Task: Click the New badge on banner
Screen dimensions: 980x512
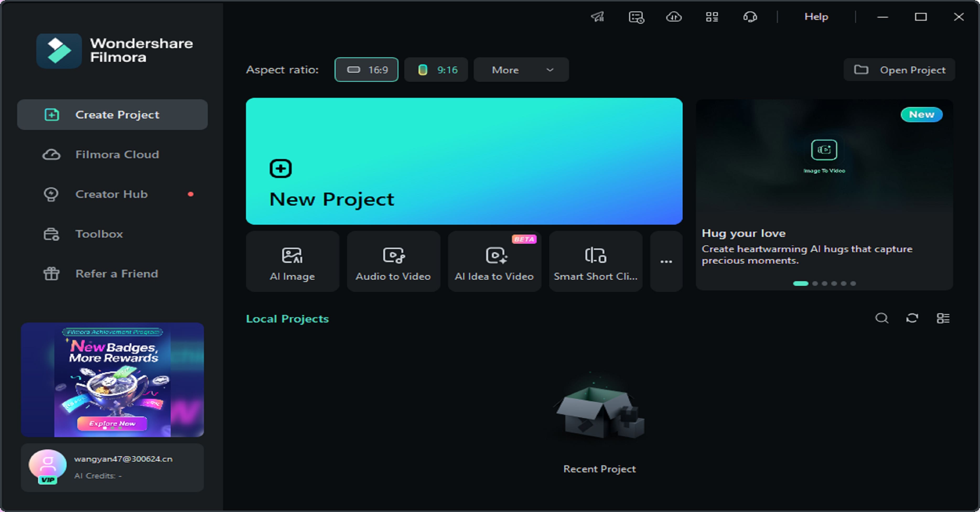Action: (x=922, y=115)
